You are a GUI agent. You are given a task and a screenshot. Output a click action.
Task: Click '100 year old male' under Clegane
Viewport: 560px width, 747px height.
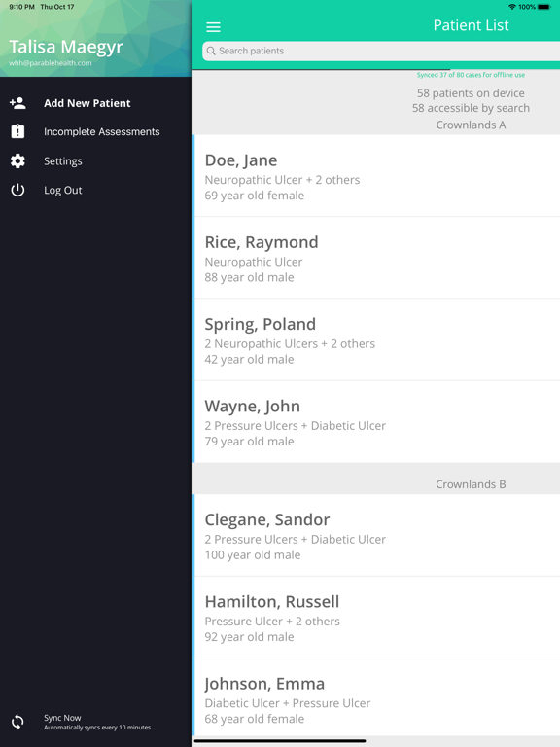coord(253,555)
